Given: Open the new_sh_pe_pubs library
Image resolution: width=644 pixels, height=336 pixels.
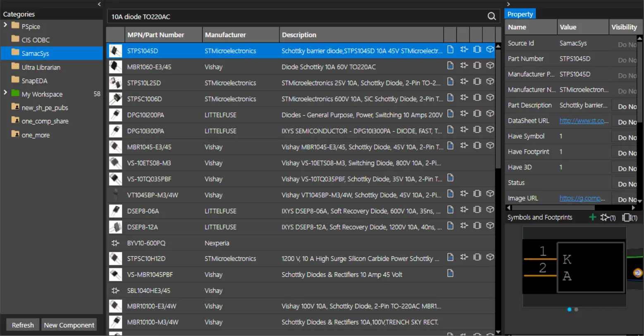Looking at the screenshot, I should (45, 108).
